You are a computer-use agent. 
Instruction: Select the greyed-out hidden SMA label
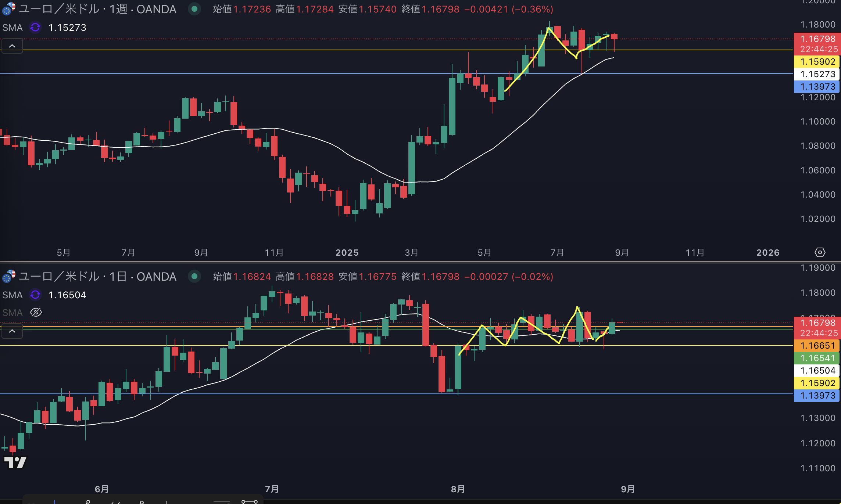[x=12, y=313]
